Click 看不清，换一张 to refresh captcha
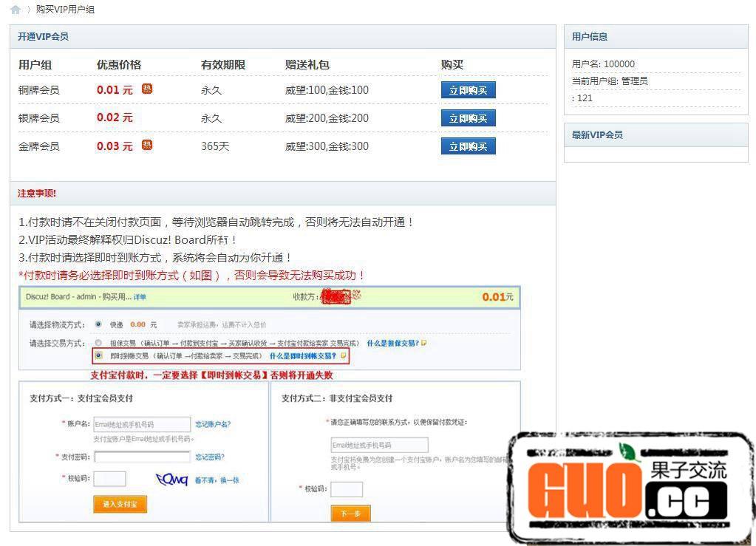756x546 pixels. 217,480
